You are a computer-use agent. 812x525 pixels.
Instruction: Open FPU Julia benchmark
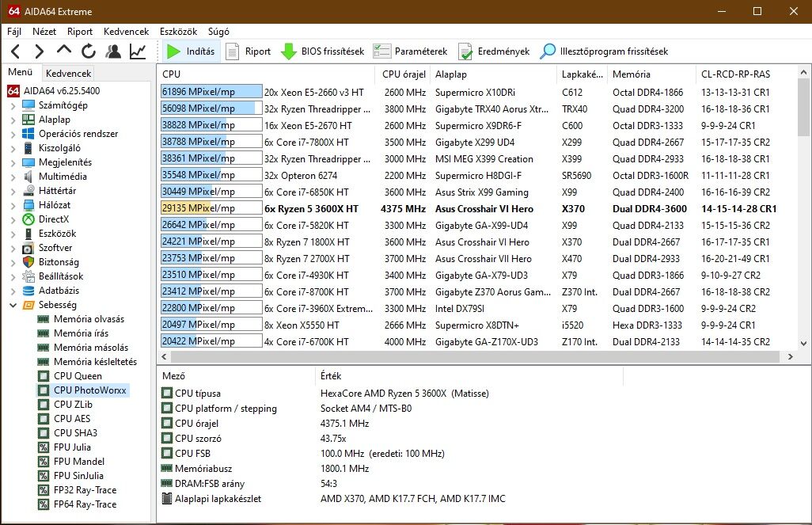[x=72, y=447]
